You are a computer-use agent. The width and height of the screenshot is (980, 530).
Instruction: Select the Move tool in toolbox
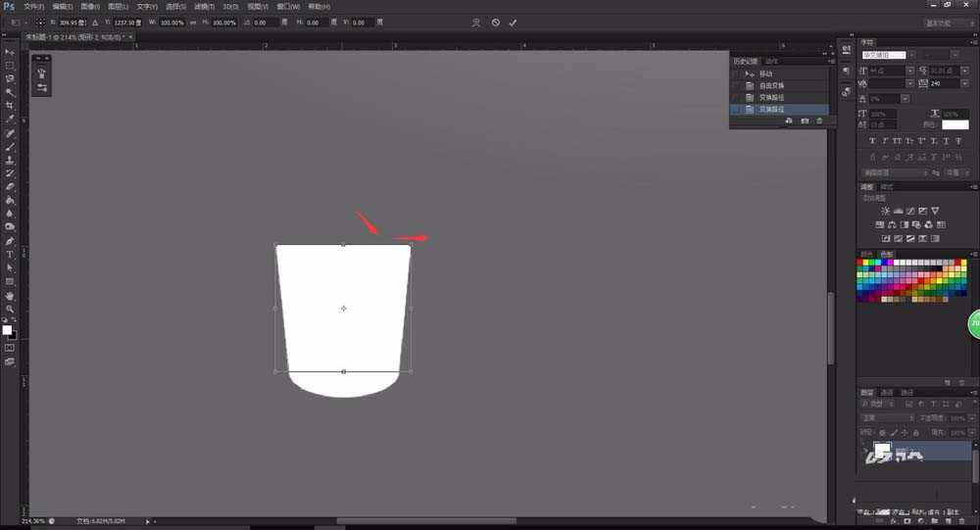click(x=10, y=52)
